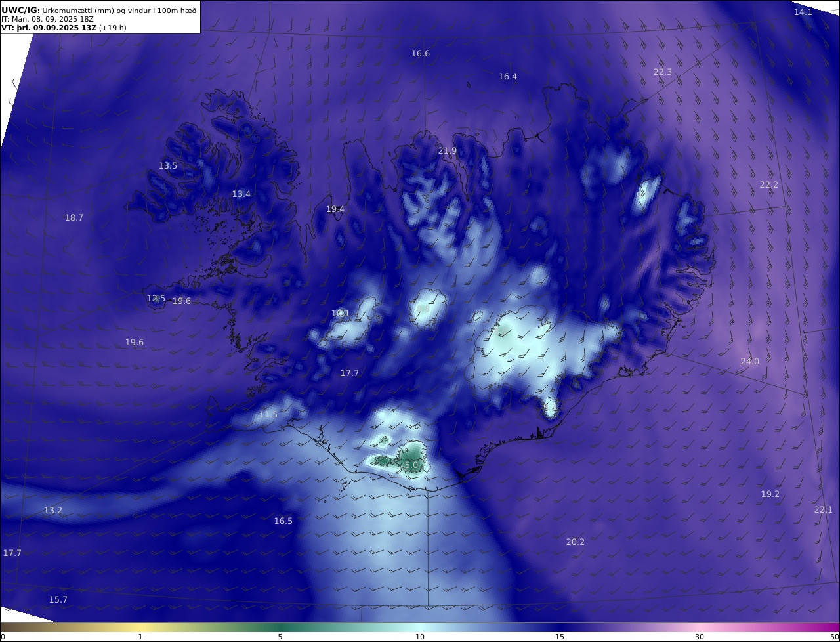Image resolution: width=840 pixels, height=642 pixels.
Task: Click the colorbar tick label 0
Action: (3, 637)
